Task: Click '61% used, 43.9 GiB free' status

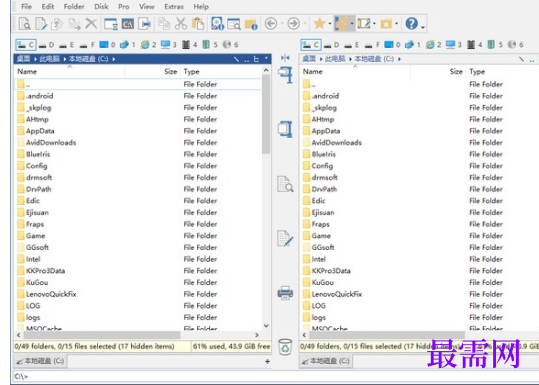Action: point(231,346)
